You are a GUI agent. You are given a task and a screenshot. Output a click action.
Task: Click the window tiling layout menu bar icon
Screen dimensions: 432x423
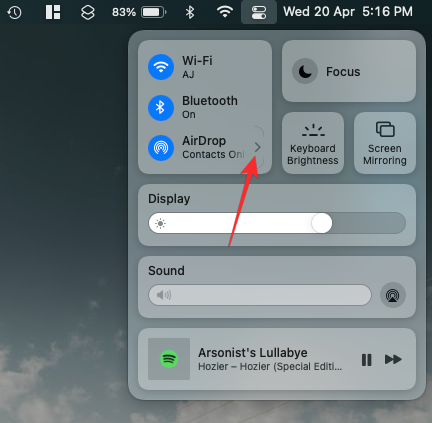53,12
